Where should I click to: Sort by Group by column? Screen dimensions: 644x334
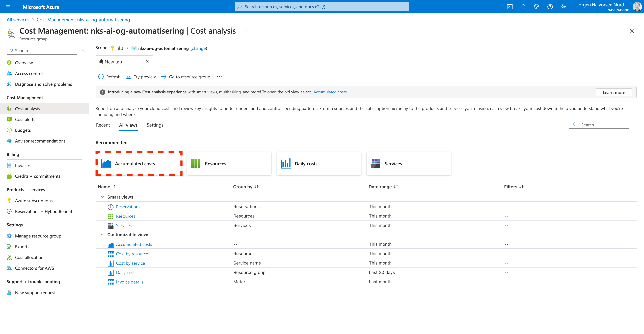click(x=246, y=187)
